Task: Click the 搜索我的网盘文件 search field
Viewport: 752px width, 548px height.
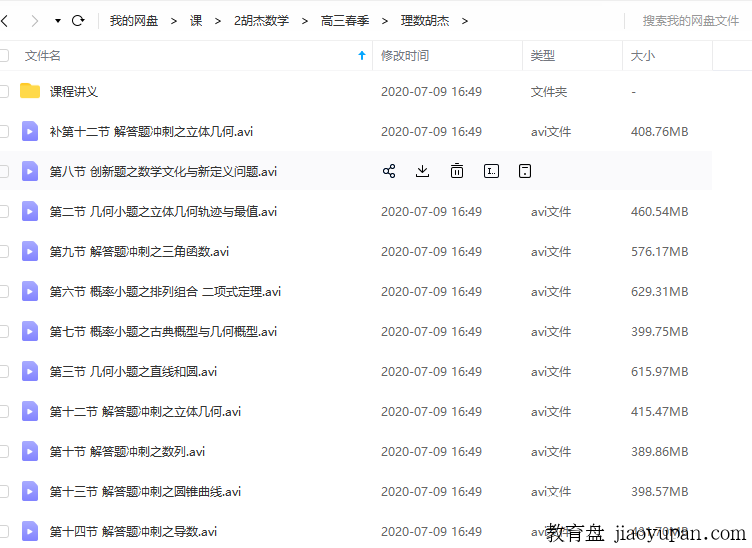Action: click(690, 20)
